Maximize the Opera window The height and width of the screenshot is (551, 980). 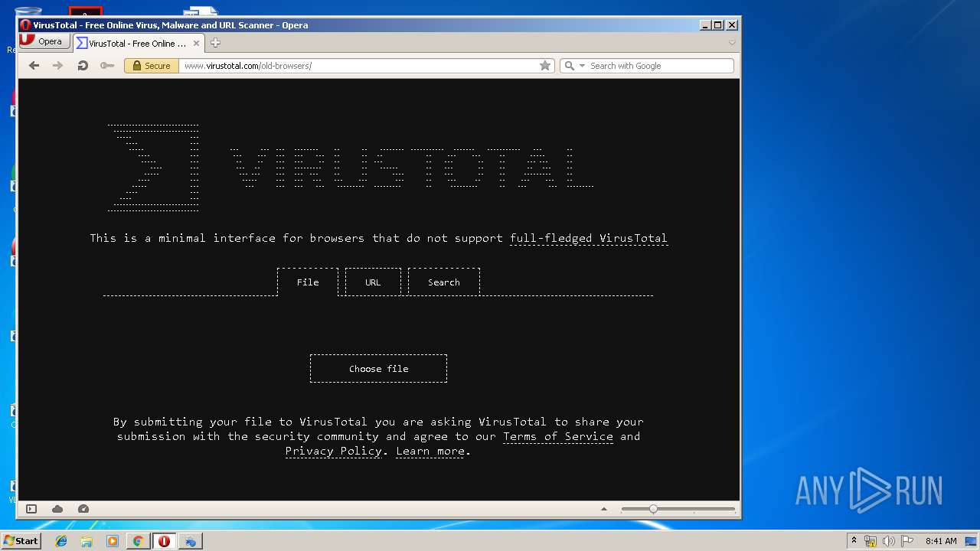tap(718, 24)
